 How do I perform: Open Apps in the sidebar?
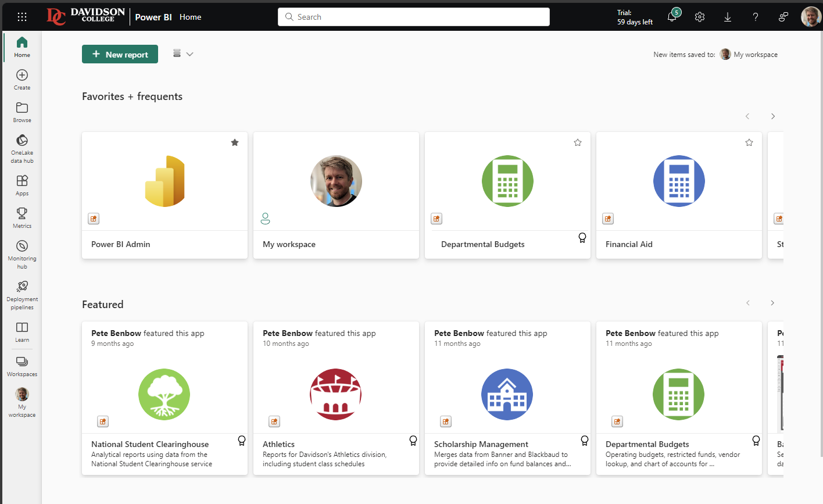(22, 185)
